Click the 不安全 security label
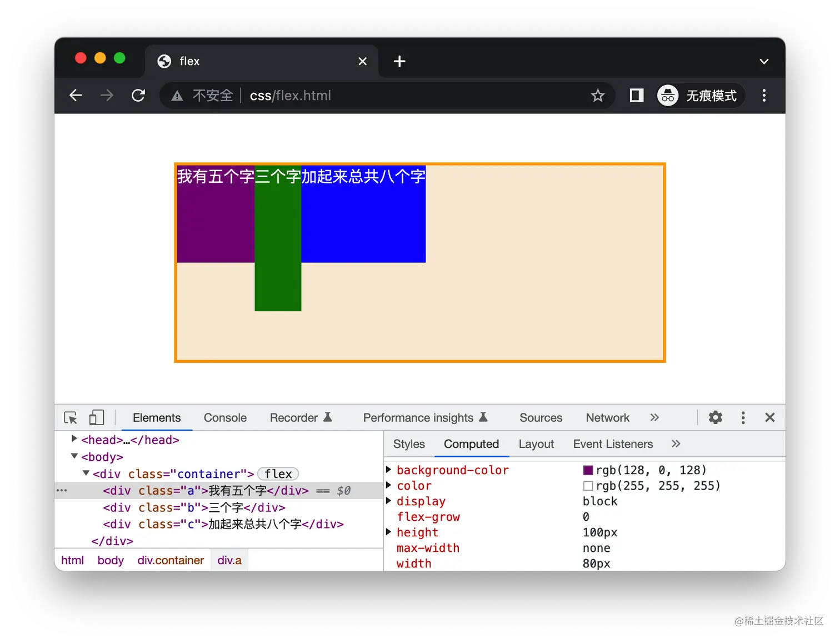 [x=213, y=96]
